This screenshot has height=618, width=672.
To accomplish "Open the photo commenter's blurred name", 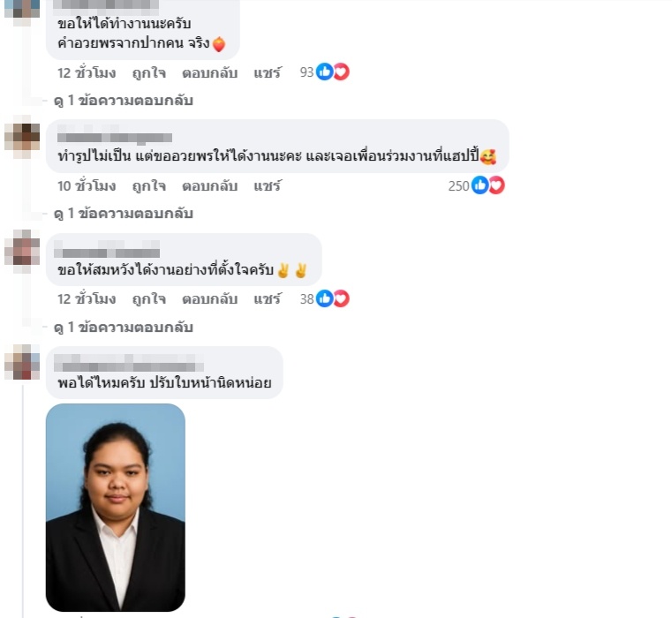I will tap(129, 363).
